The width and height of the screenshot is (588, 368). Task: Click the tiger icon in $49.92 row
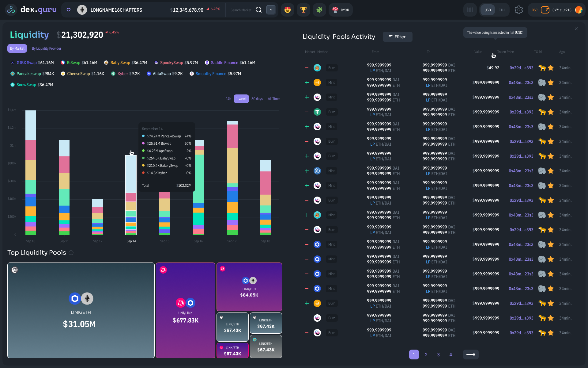(542, 68)
